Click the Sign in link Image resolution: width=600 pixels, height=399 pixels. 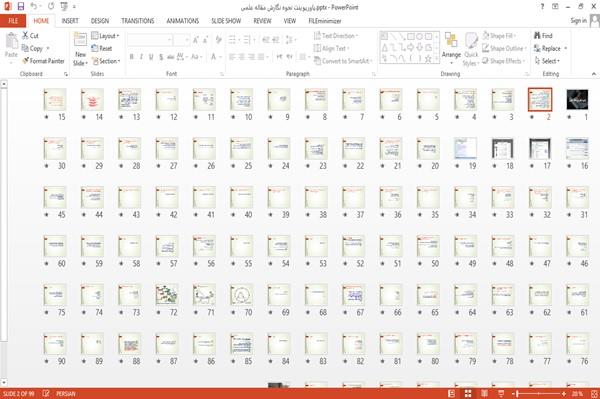point(578,21)
